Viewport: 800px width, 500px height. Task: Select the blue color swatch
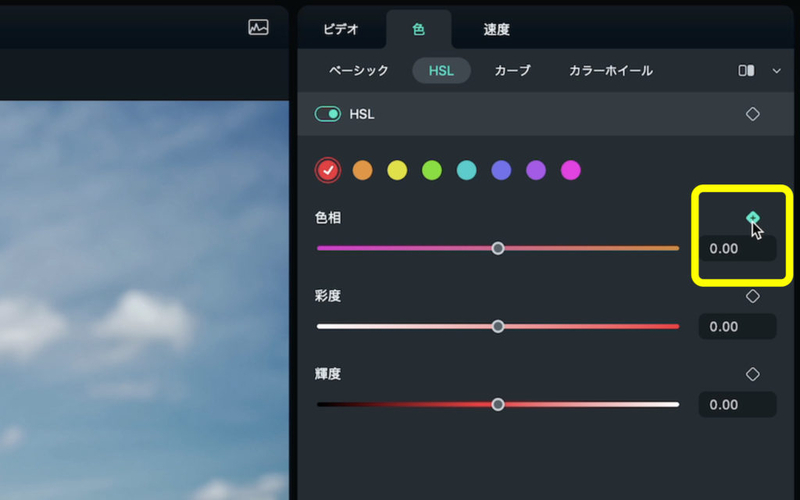click(x=501, y=170)
